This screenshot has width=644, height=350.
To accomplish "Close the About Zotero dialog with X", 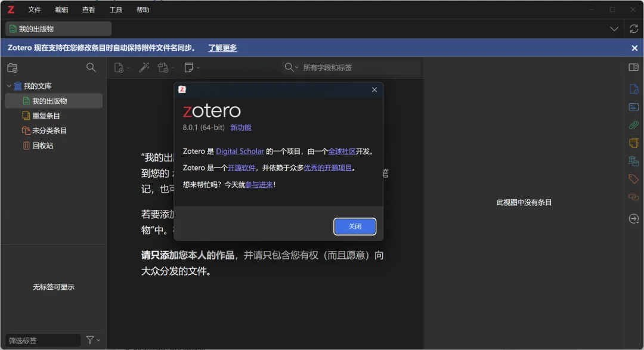I will click(x=374, y=89).
